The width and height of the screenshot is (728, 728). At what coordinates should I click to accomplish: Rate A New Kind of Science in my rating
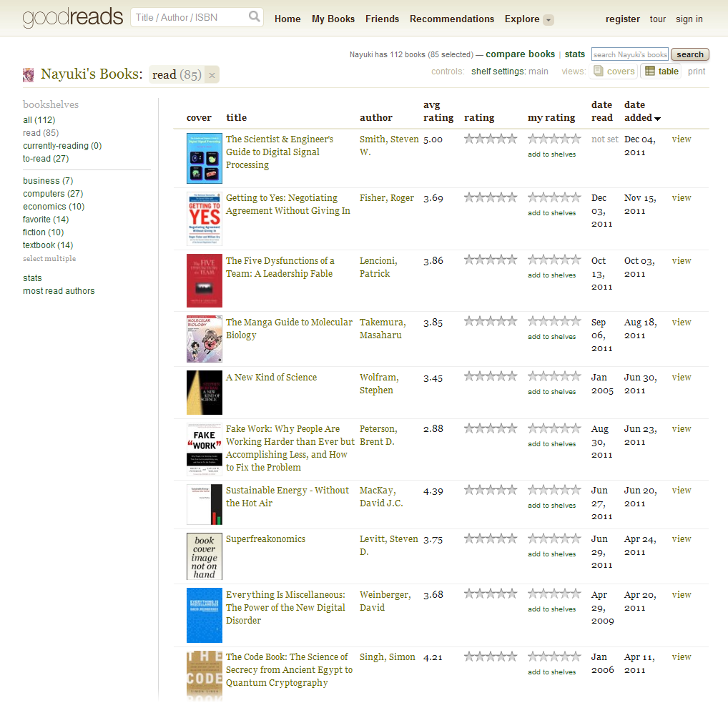[x=554, y=376]
